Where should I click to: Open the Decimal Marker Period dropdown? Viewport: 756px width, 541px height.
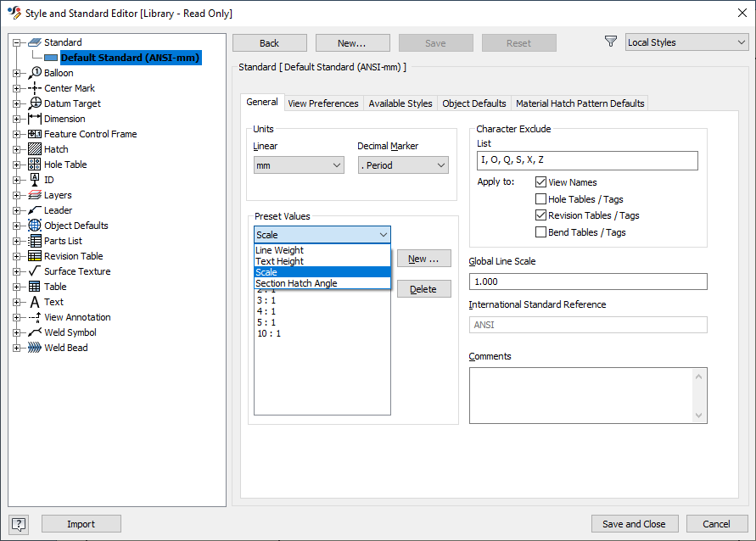point(404,165)
